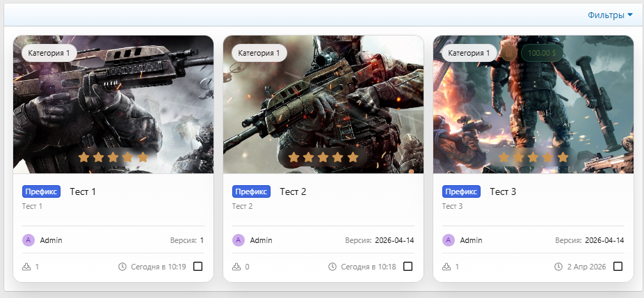
Task: Click Категория 1 label on Тест 2 card
Action: [x=259, y=53]
